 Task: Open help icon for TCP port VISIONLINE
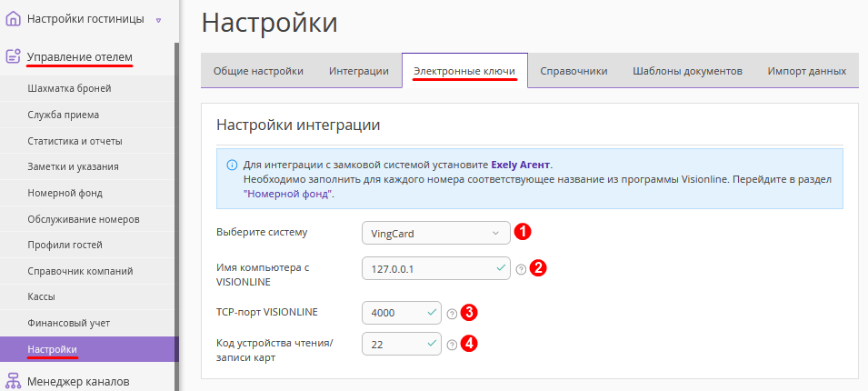coord(452,314)
